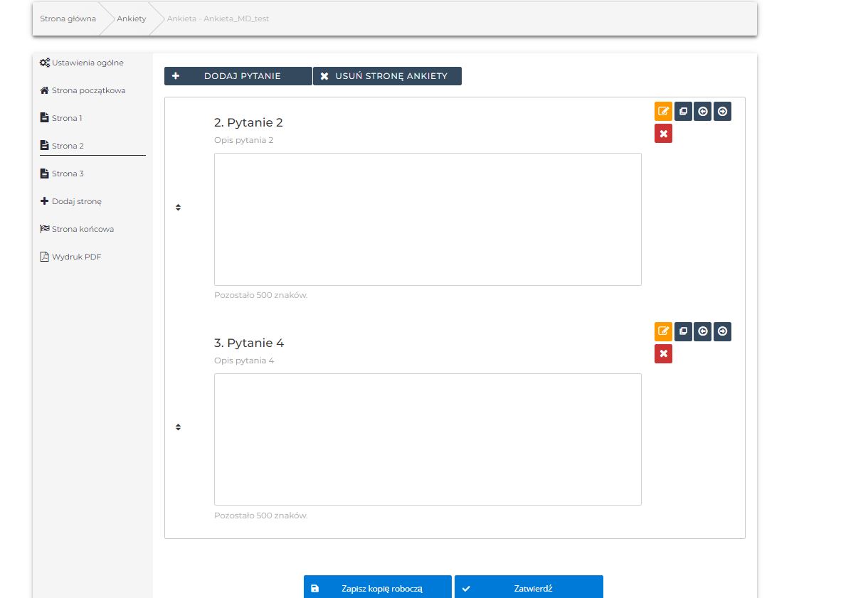Focus the answer text area for Pytanie 2
The image size is (868, 598).
click(x=428, y=219)
